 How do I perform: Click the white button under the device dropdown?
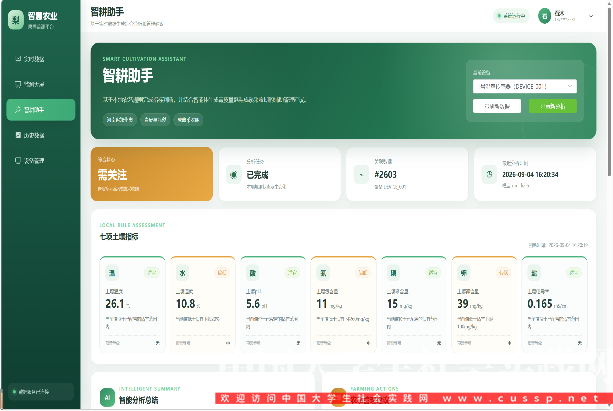point(497,106)
